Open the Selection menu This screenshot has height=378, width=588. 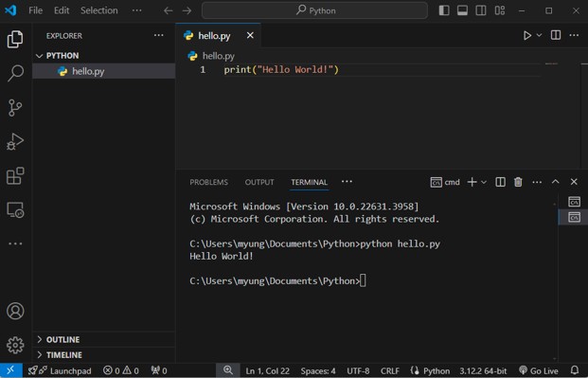click(x=99, y=10)
